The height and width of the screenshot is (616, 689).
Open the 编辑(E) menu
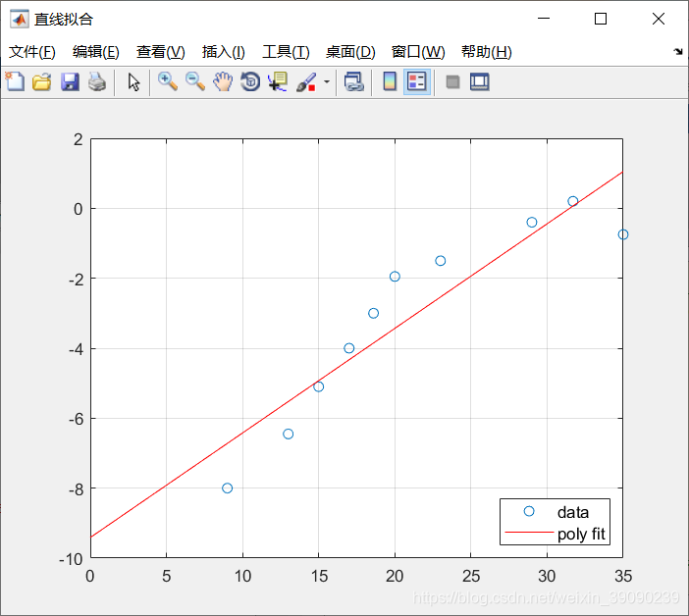(96, 52)
